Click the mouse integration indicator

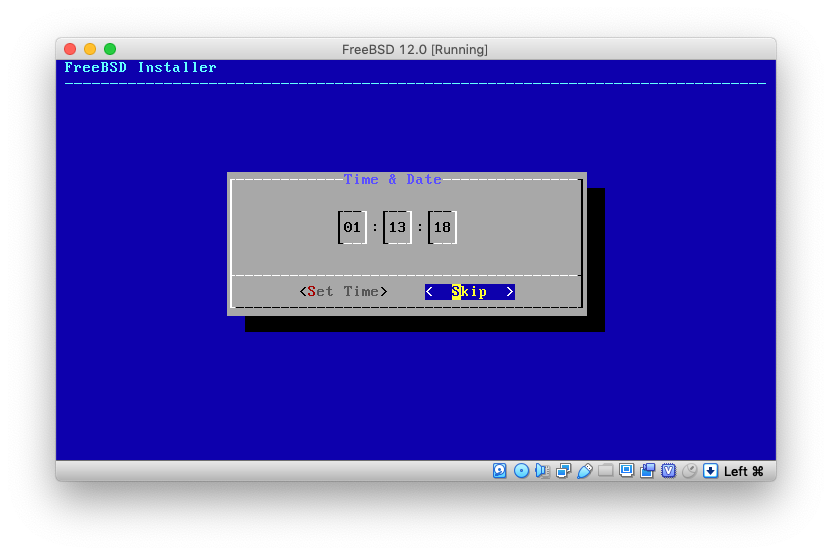689,471
